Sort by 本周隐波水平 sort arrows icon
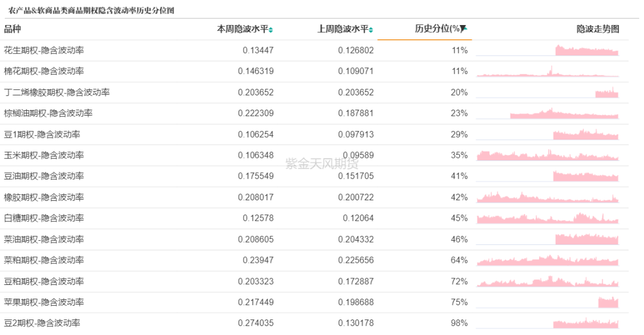This screenshot has width=644, height=335. (271, 30)
